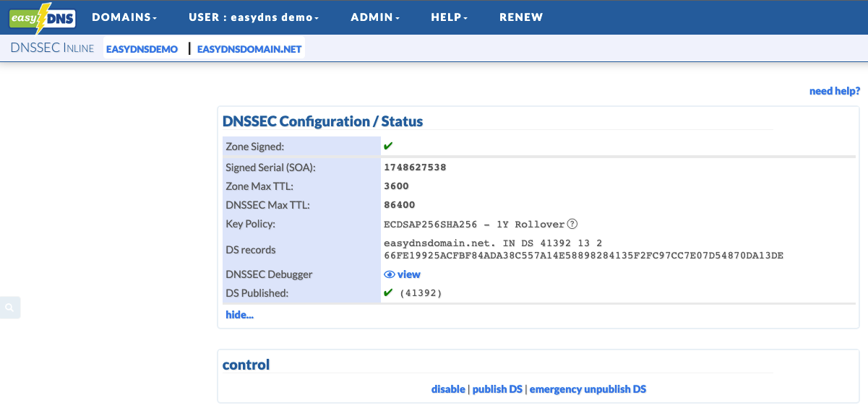Screen dimensions: 868x413
Task: Click the Key Policy help question mark
Action: (572, 224)
